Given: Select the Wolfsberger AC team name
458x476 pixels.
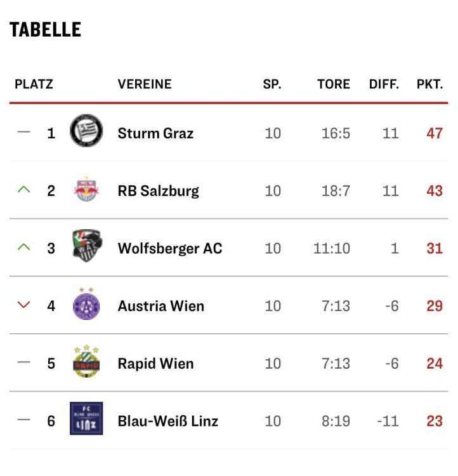Looking at the screenshot, I should coord(170,248).
